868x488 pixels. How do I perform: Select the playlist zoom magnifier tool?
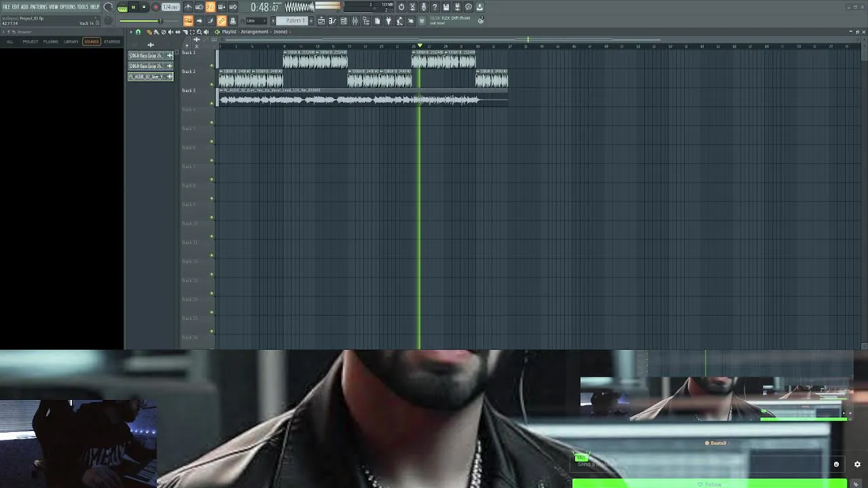point(199,32)
